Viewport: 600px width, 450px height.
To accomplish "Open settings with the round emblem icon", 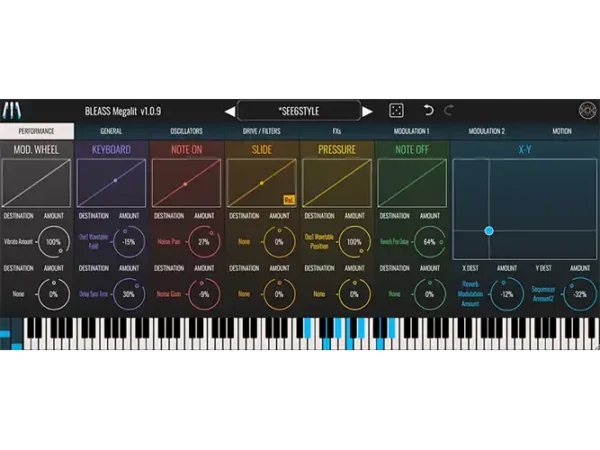I will [x=587, y=111].
